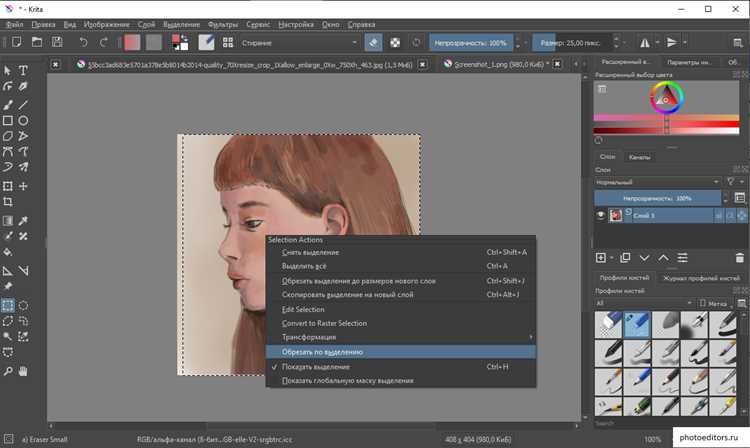Choose the Color Picker eyedropper tool

pos(23,220)
